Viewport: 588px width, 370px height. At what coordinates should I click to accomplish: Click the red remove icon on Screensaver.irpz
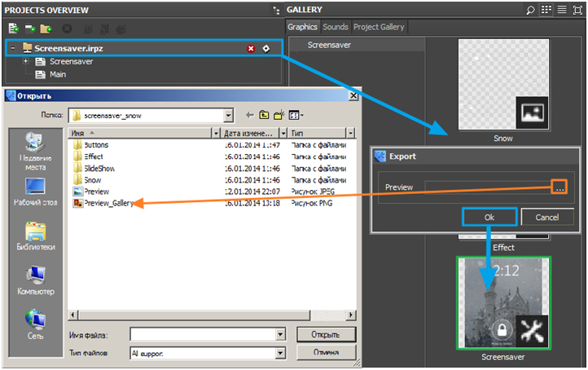click(252, 49)
